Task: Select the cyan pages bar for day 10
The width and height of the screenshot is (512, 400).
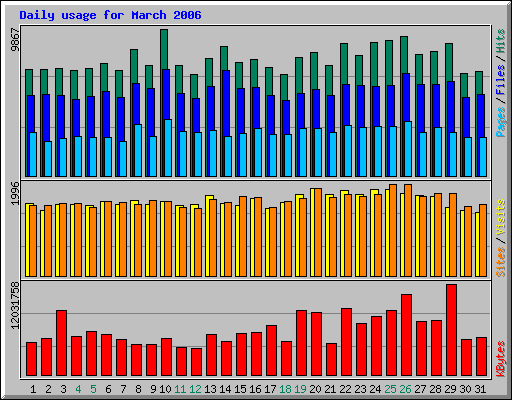Action: pos(168,148)
